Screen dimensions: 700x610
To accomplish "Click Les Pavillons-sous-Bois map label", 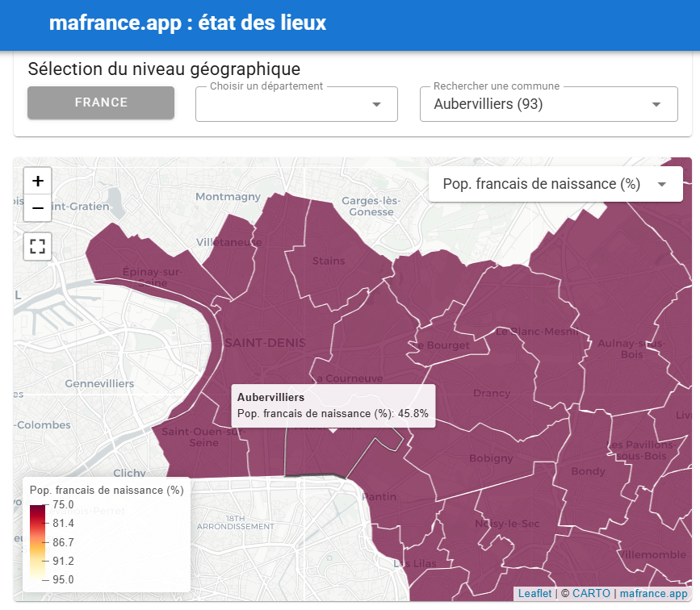I will pos(641,450).
